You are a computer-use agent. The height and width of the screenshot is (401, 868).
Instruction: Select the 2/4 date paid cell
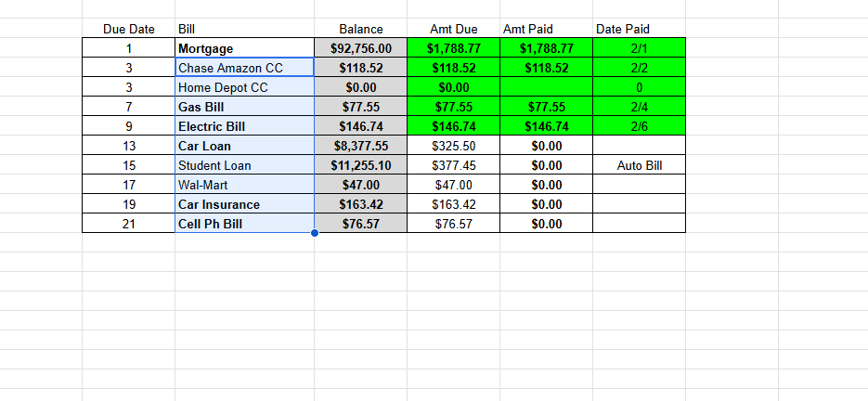click(639, 107)
